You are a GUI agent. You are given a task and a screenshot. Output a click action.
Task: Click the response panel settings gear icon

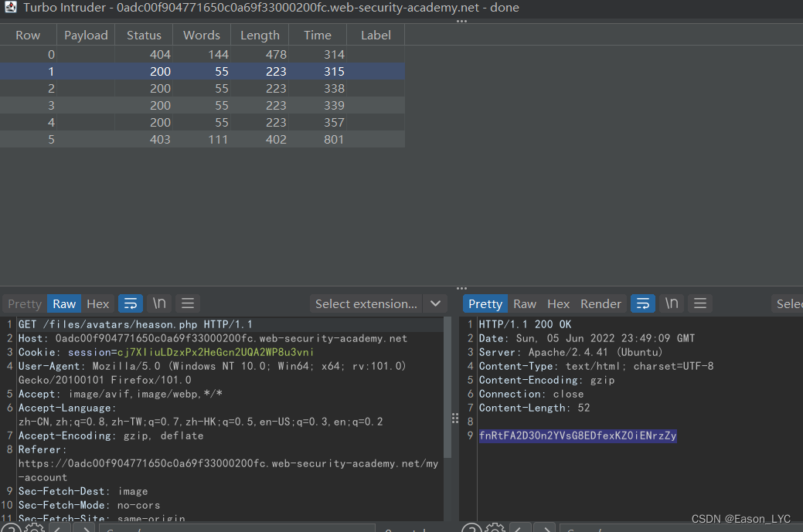point(495,529)
